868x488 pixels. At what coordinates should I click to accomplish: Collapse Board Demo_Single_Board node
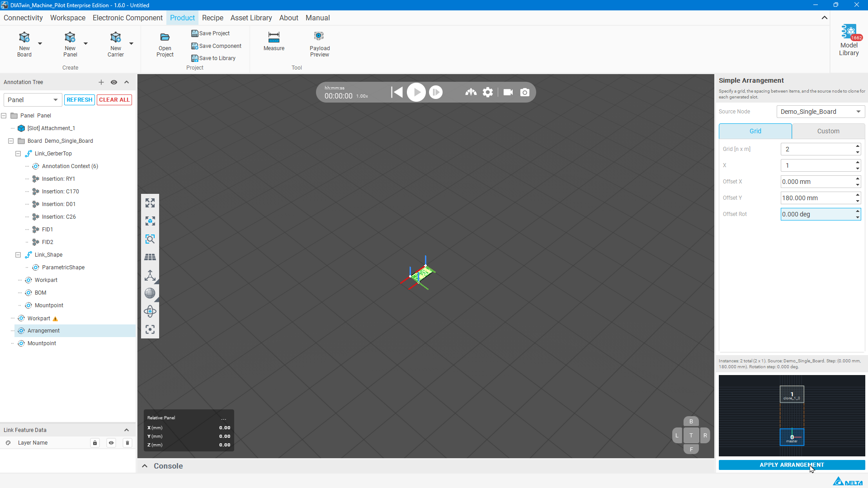tap(11, 141)
